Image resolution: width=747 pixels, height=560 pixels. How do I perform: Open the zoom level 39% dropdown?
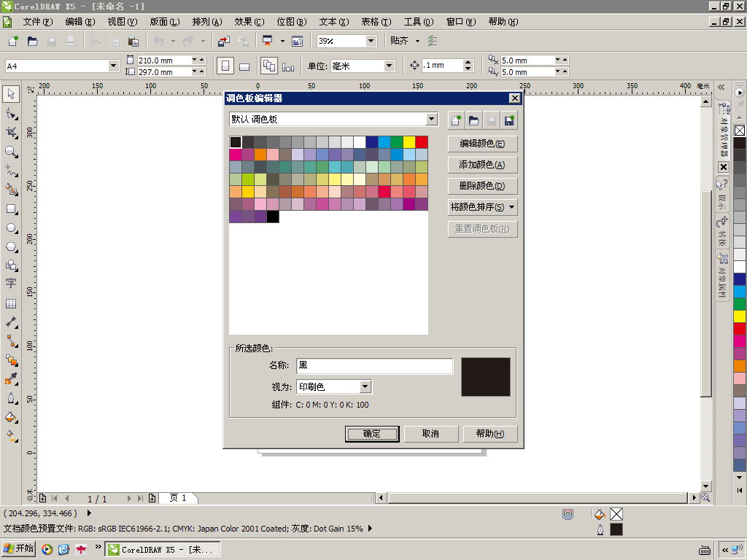point(371,41)
